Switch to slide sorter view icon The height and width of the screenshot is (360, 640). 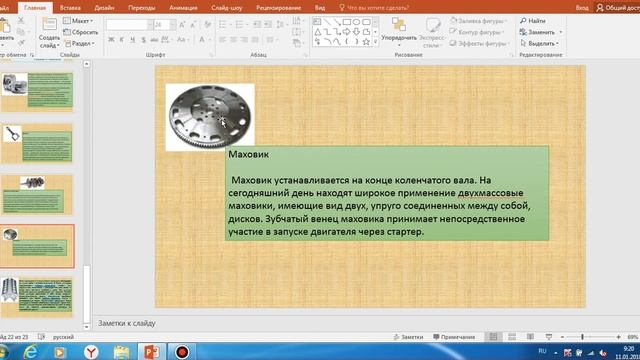[x=512, y=337]
